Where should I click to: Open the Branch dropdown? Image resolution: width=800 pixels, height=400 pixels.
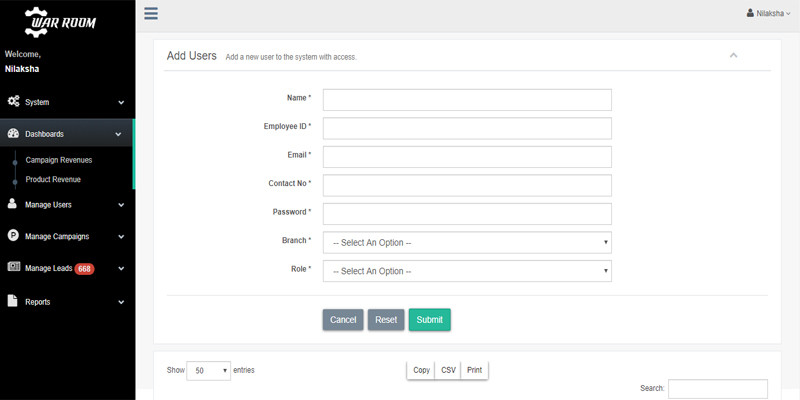(x=467, y=242)
